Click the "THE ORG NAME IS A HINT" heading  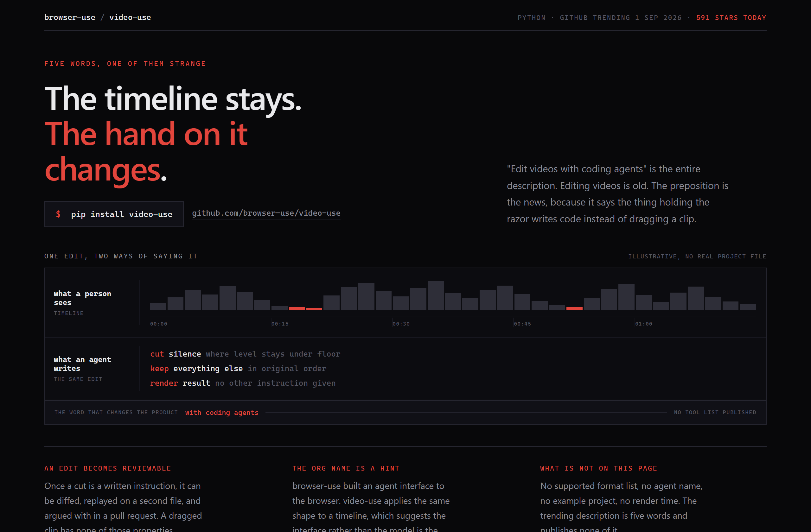tap(346, 468)
